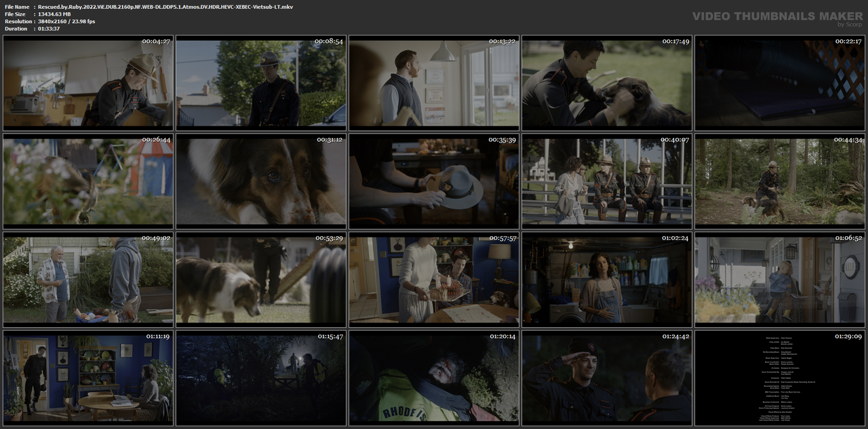
Task: Select the thumbnail at 00:49:02
Action: coord(88,279)
